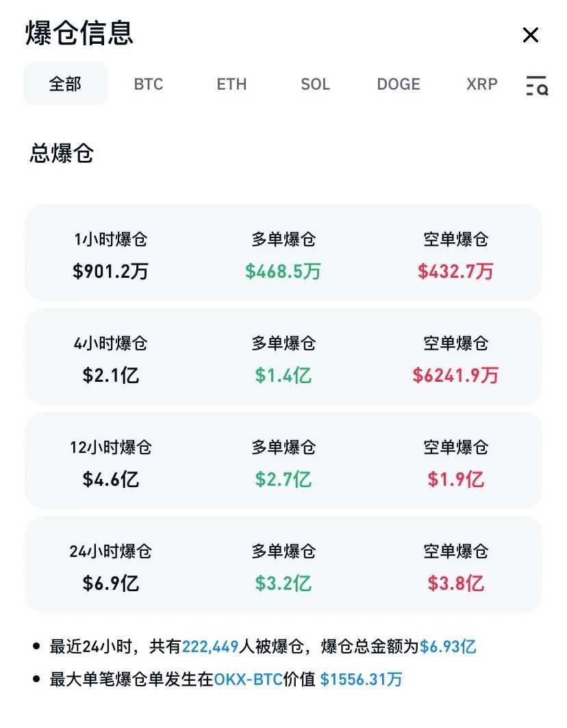Click the green $468.5万 long liquidation value
Viewport: 567px width, 728px height.
point(283,272)
